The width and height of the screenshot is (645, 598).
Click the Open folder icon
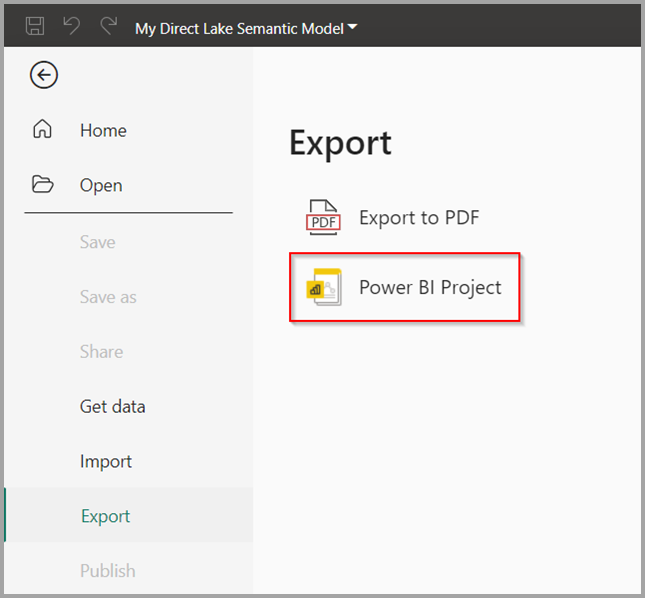click(x=43, y=184)
